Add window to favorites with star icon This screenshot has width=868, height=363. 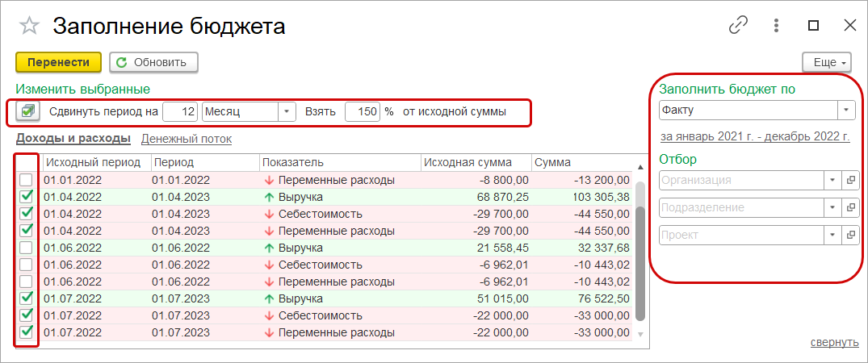pos(29,26)
